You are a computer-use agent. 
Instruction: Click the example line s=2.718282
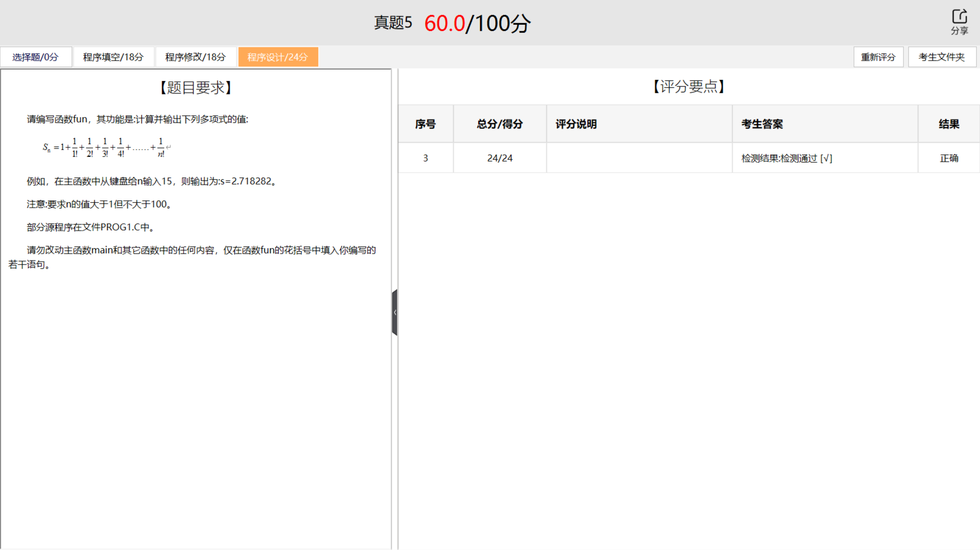click(152, 181)
